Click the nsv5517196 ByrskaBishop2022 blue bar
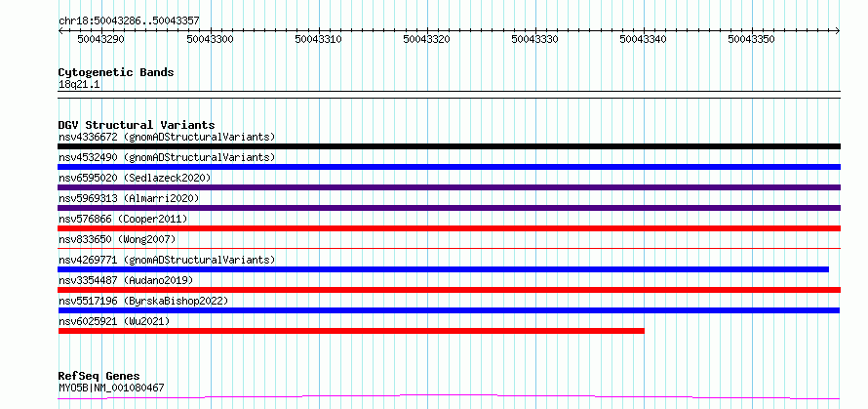The image size is (868, 409). [x=449, y=310]
